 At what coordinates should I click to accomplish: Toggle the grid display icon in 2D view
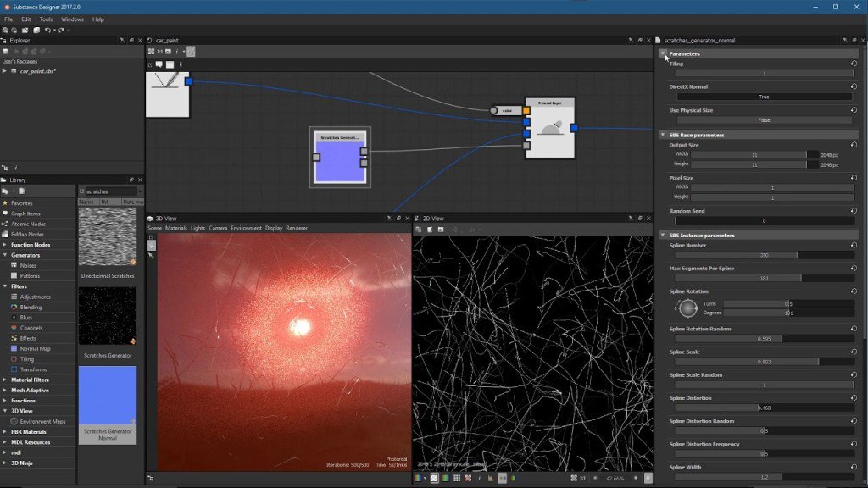coord(455,479)
